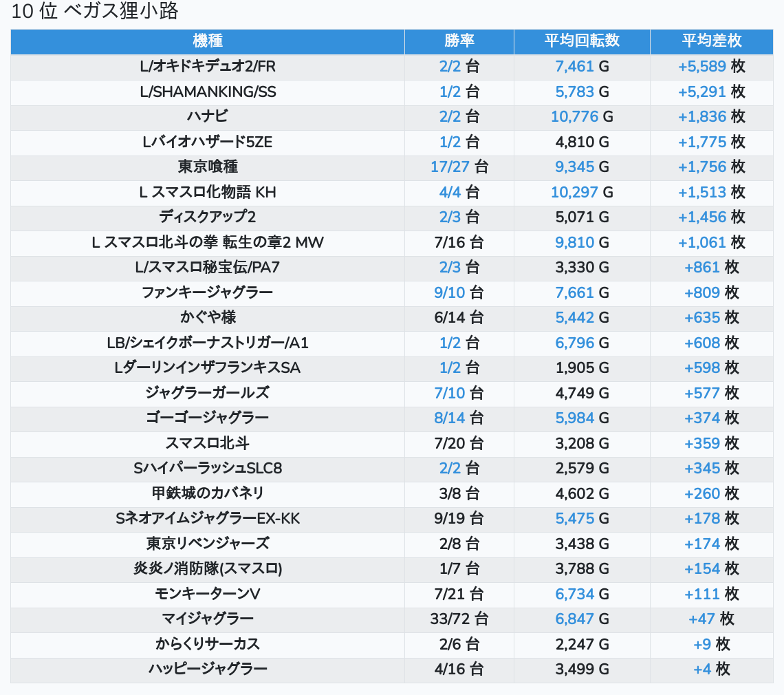
Task: Select the L/オキドキデュオ2/FR machine name
Action: coord(208,67)
